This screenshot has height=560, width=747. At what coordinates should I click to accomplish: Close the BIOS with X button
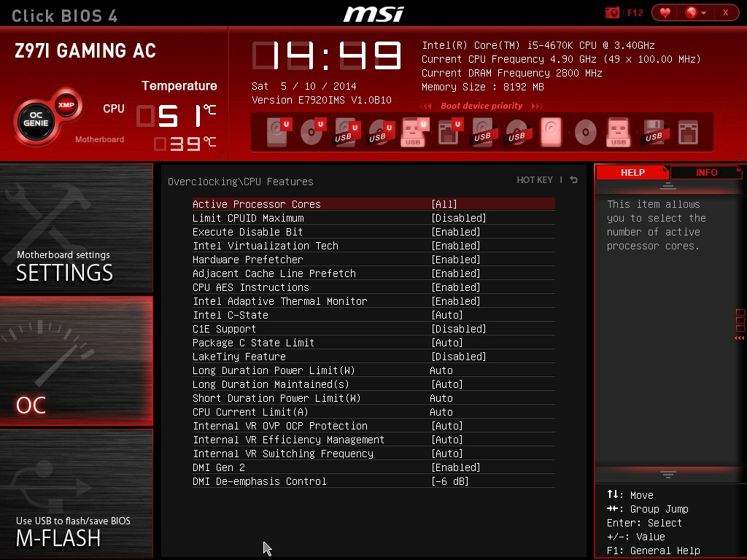[x=725, y=13]
